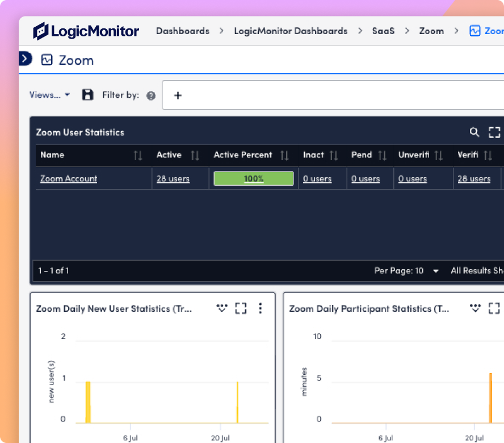The height and width of the screenshot is (443, 504).
Task: Open legend toggle on Daily New User widget
Action: tap(222, 308)
